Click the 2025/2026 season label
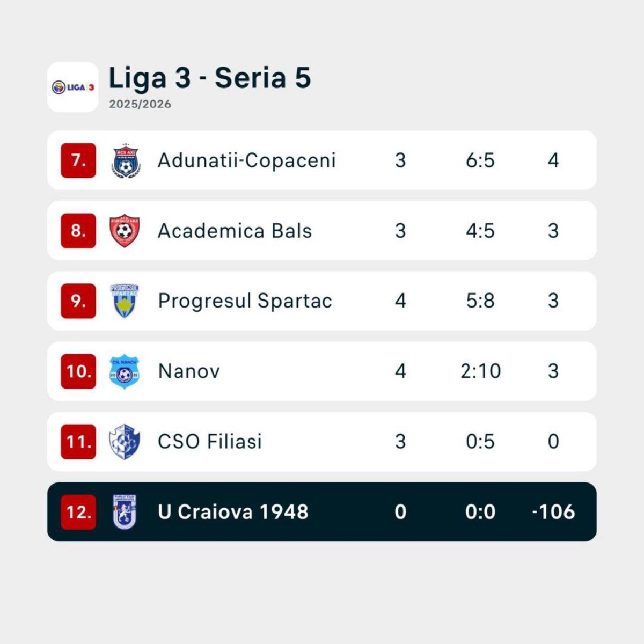 tap(140, 104)
